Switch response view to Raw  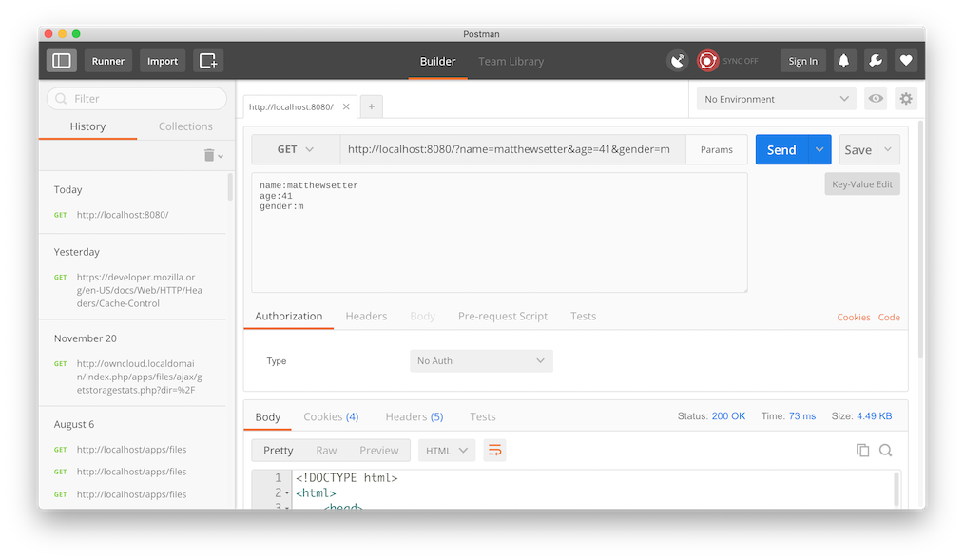(x=326, y=451)
